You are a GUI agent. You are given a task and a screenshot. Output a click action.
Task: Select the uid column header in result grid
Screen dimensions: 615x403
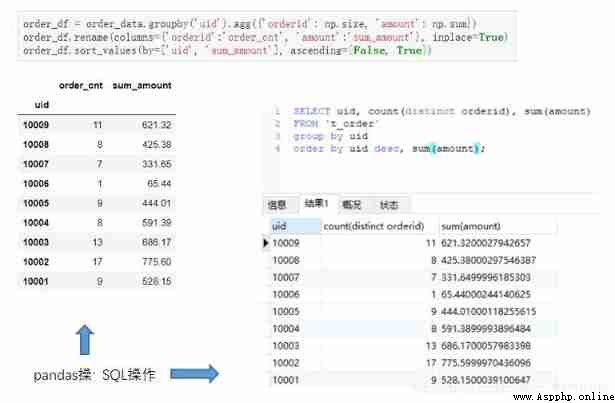coord(296,226)
